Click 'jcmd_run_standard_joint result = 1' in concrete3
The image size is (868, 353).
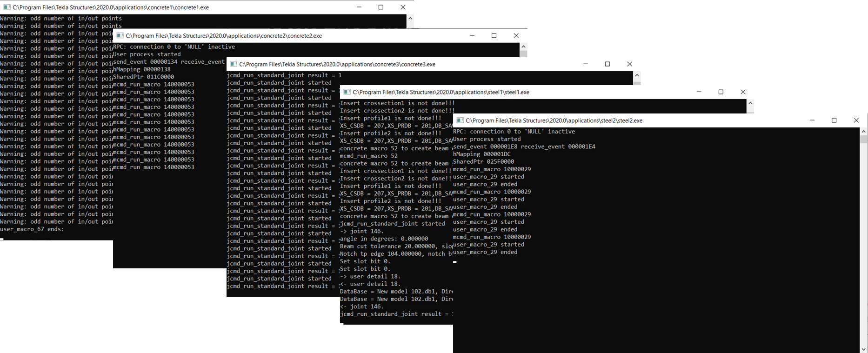click(x=284, y=75)
